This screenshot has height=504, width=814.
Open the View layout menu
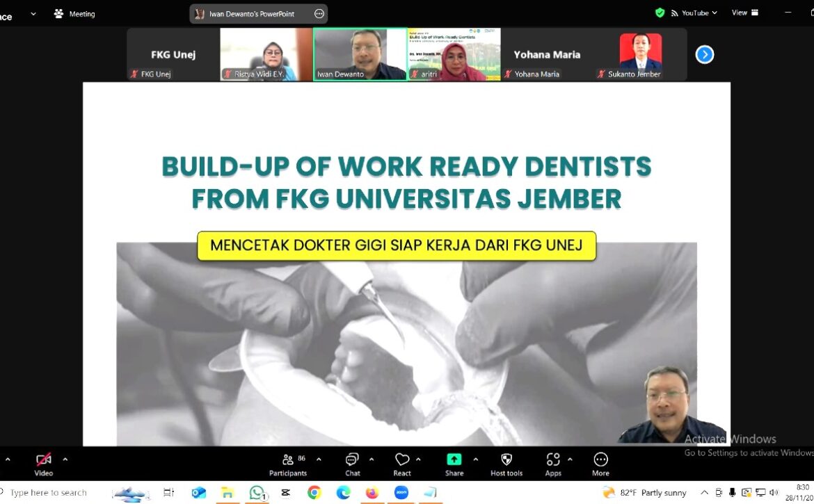[745, 13]
